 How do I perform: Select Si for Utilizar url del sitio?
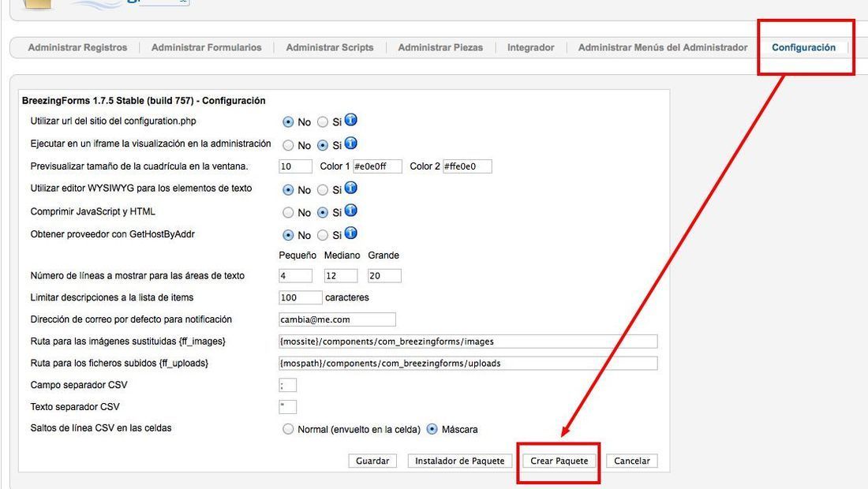coord(323,122)
